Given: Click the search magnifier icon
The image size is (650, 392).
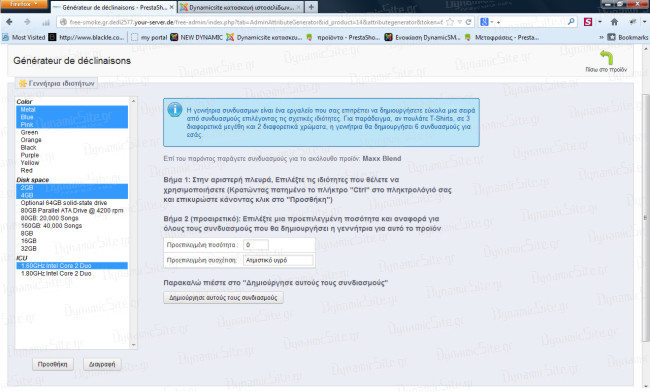Looking at the screenshot, I should point(571,22).
